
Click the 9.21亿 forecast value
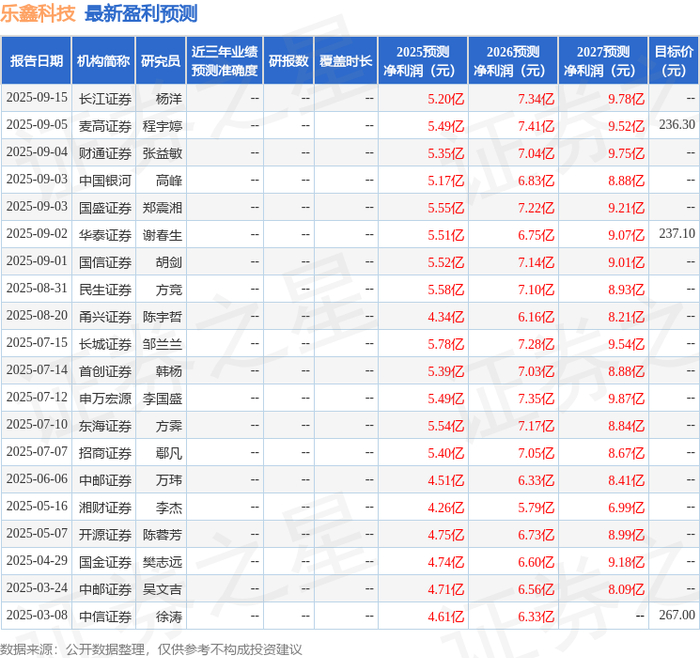point(626,208)
